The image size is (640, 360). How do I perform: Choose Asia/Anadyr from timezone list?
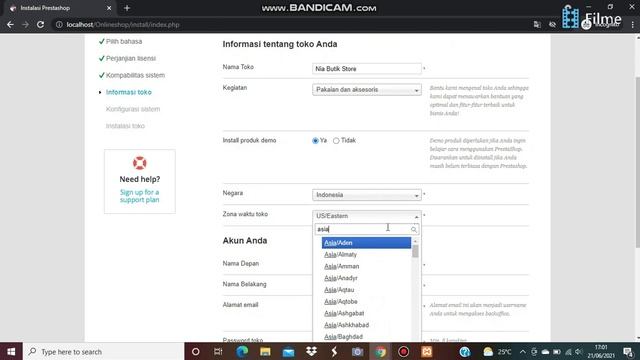point(366,278)
